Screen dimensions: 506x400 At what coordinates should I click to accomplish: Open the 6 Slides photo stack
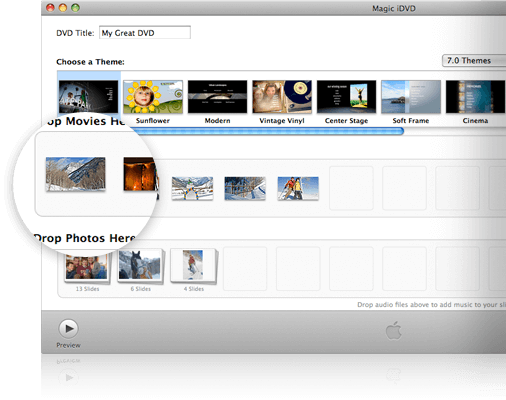tap(140, 266)
